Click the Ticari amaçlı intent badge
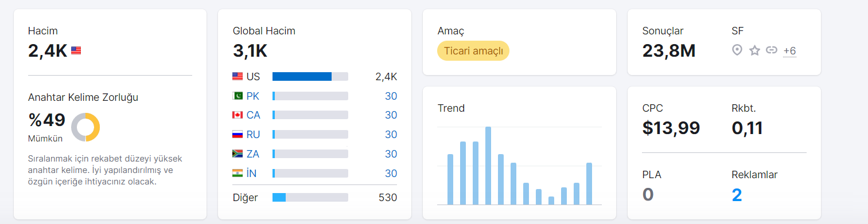This screenshot has width=868, height=224. [473, 51]
